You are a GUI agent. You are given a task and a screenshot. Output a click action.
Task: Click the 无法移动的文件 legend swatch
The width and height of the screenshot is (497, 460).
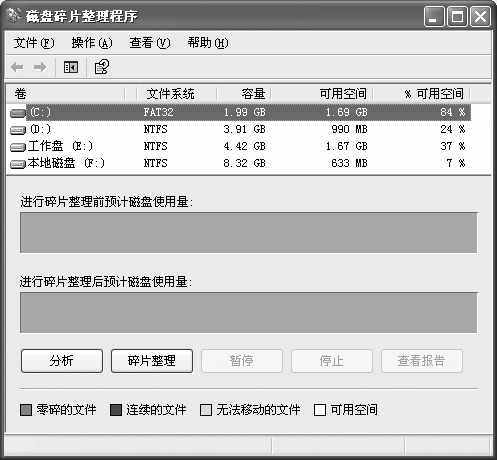coord(206,410)
